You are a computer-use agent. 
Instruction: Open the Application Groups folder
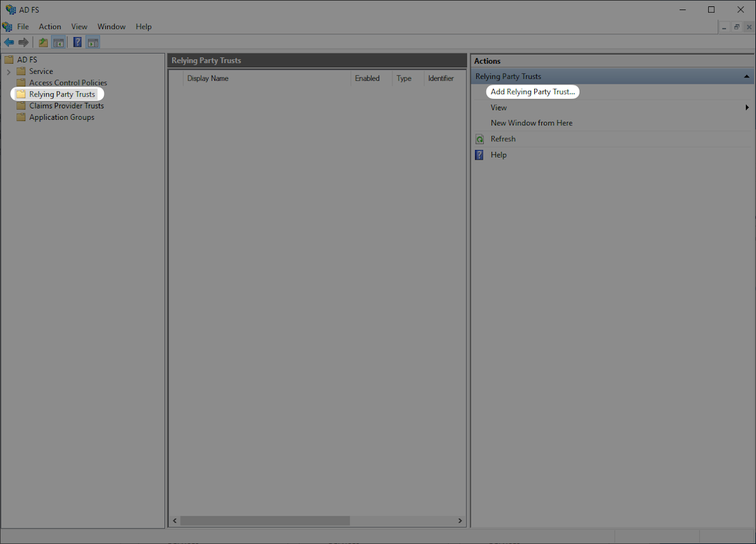tap(60, 117)
